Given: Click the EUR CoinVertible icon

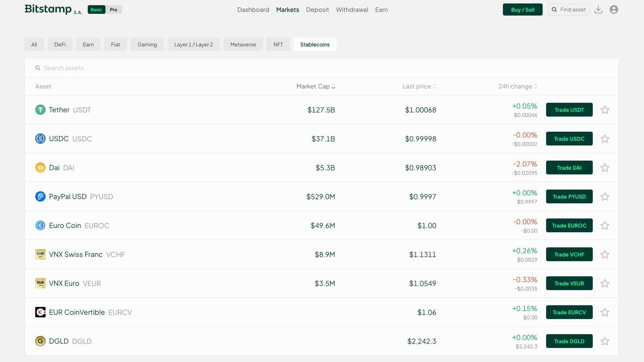Looking at the screenshot, I should click(40, 312).
